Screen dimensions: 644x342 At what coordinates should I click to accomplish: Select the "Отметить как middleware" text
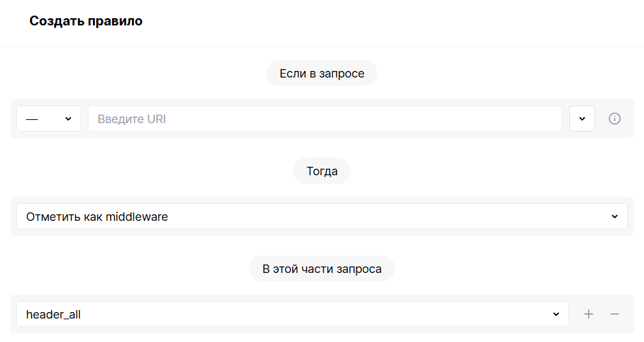click(97, 217)
